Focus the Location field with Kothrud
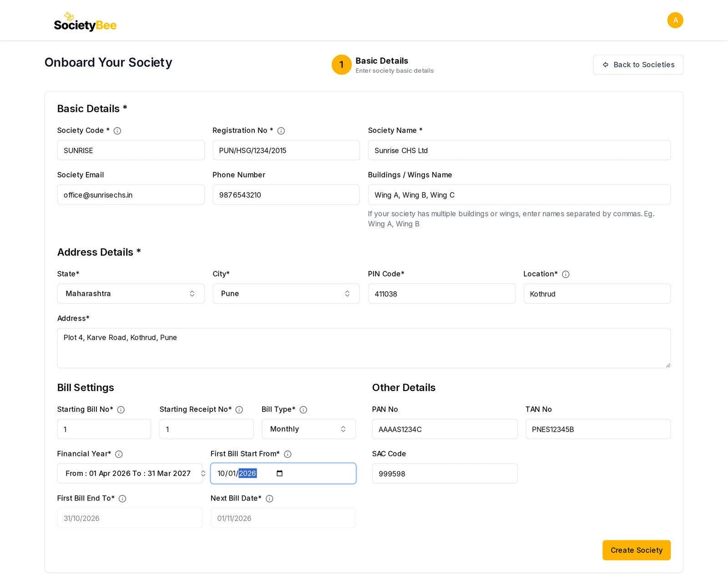Viewport: 728px width, 577px height. tap(597, 294)
